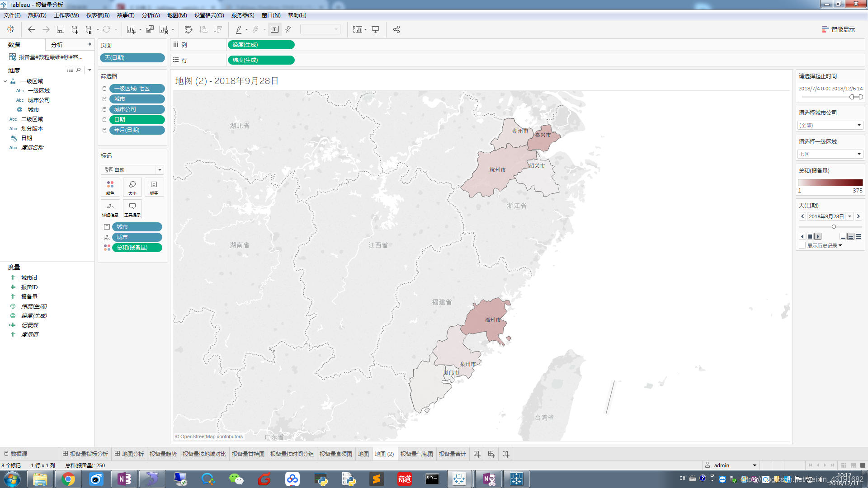
Task: Switch to the 报备量气泡图 sheet tab
Action: (416, 454)
